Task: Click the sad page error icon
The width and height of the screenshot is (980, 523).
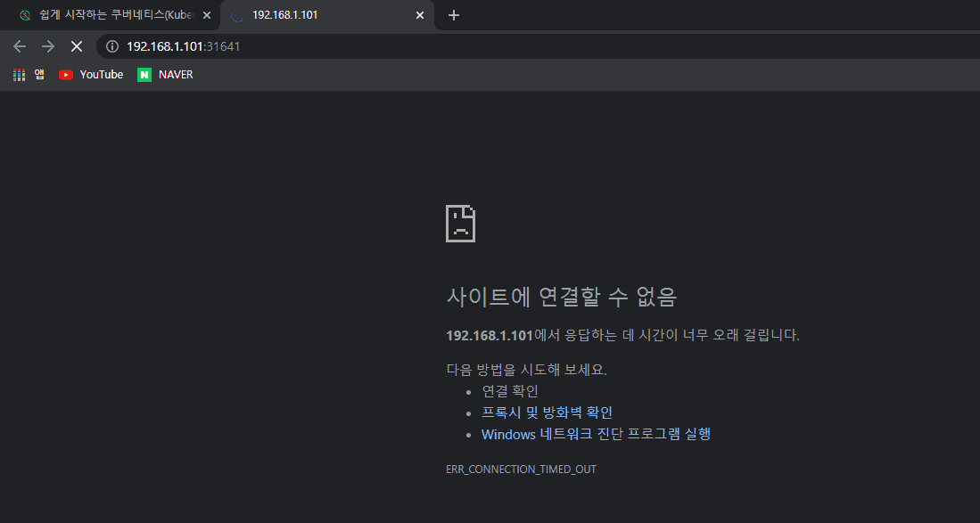Action: (x=461, y=224)
